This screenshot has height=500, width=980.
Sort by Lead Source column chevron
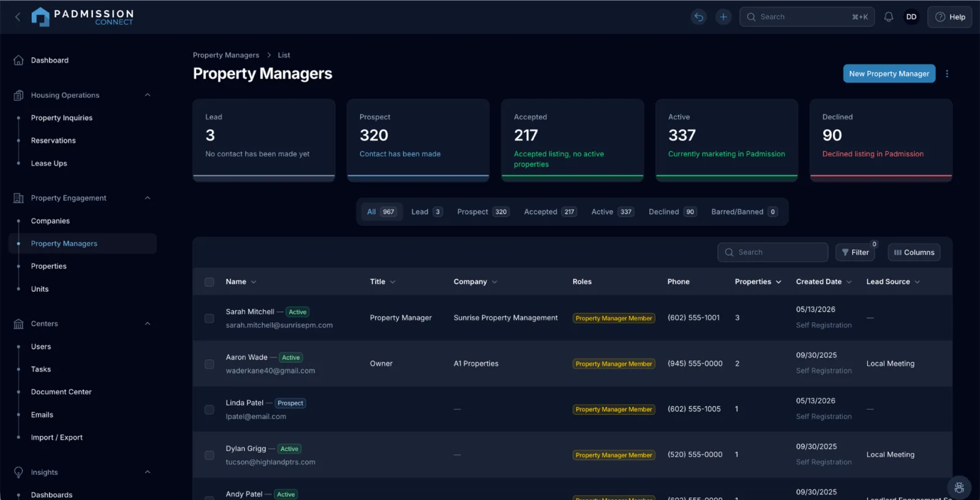pos(918,282)
